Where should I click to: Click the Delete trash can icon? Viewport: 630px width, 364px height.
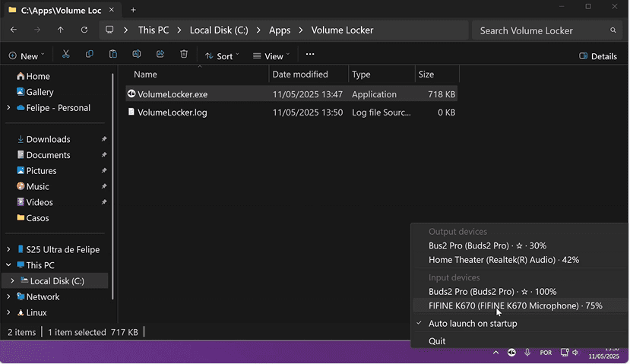click(184, 55)
